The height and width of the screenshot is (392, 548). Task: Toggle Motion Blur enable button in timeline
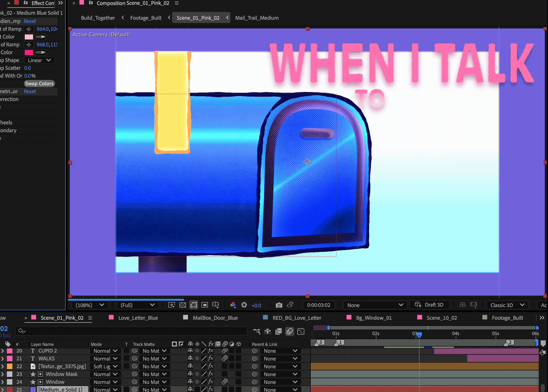point(290,331)
